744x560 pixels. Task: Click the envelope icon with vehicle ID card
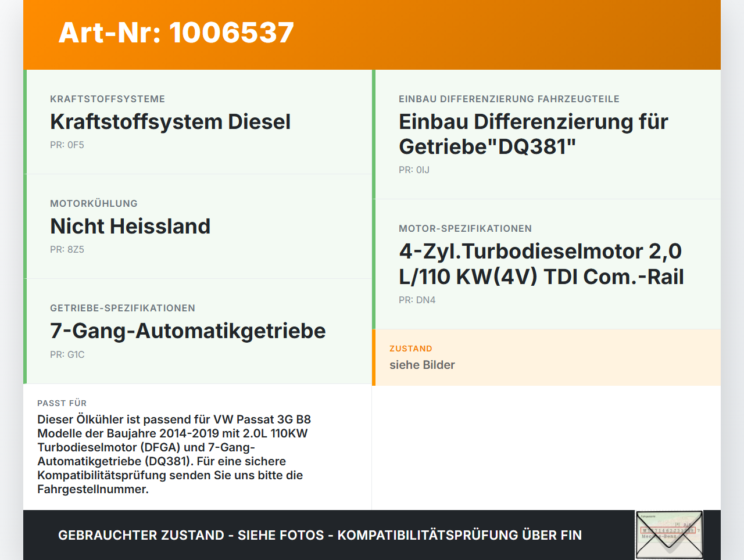click(x=670, y=535)
